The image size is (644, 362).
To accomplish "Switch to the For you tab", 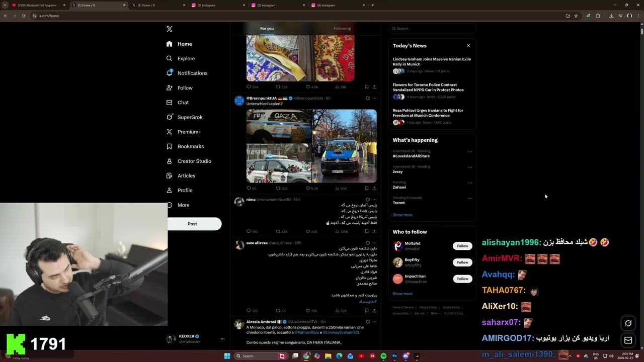I will (267, 29).
